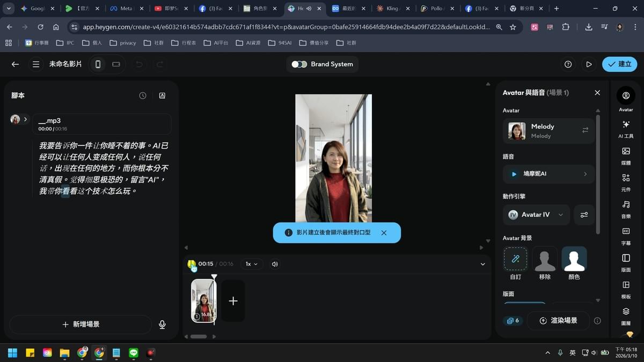Open the info icon beside 渲染場景
644x362 pixels.
tap(597, 321)
